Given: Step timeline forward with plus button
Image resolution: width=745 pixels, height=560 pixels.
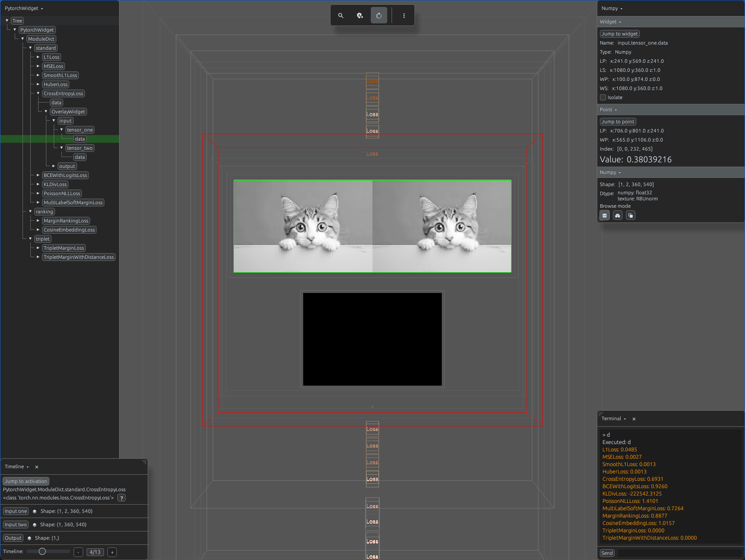Looking at the screenshot, I should pyautogui.click(x=112, y=552).
